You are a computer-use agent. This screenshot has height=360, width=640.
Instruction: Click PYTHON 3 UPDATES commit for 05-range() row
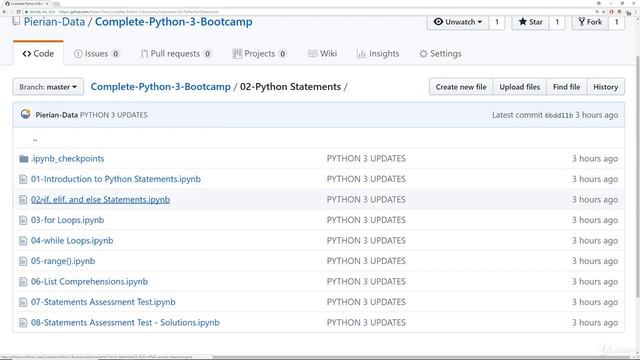pos(366,261)
